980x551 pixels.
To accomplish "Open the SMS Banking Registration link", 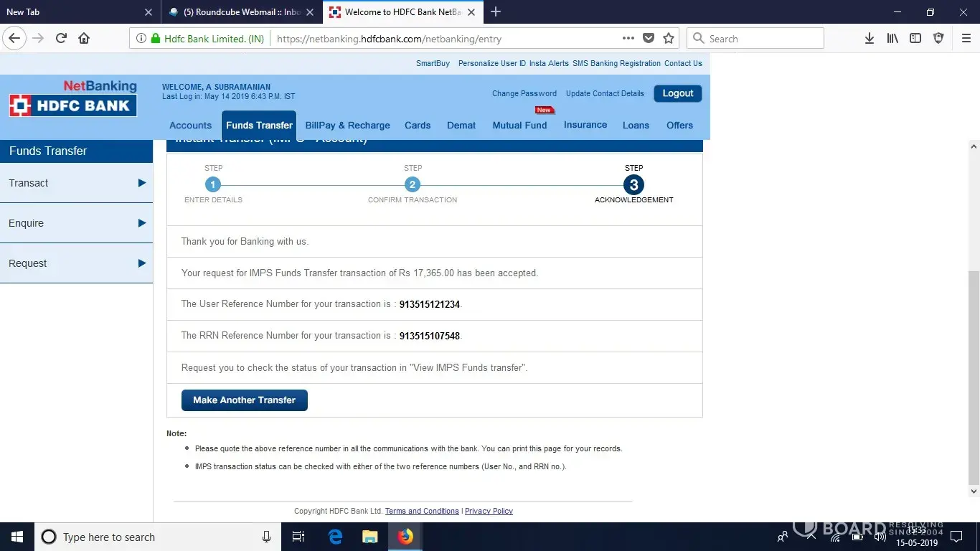I will coord(616,63).
